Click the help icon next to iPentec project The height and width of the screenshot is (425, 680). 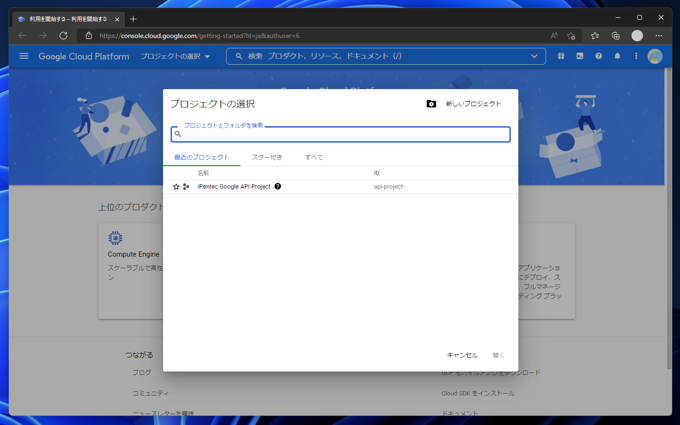coord(278,186)
